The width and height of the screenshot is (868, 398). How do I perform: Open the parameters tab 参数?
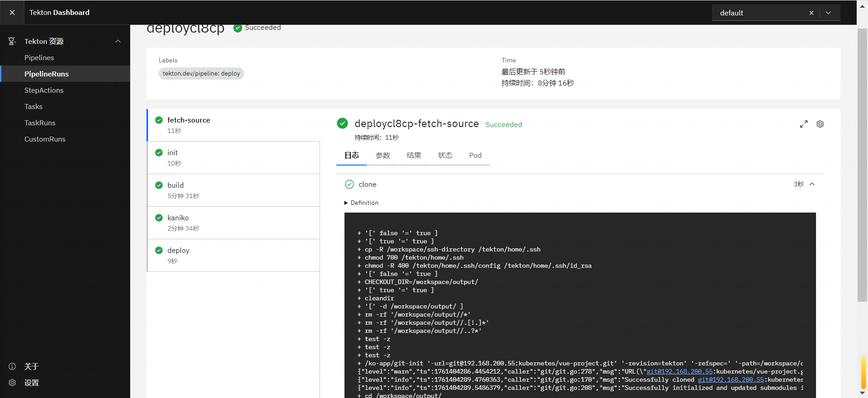click(x=382, y=156)
